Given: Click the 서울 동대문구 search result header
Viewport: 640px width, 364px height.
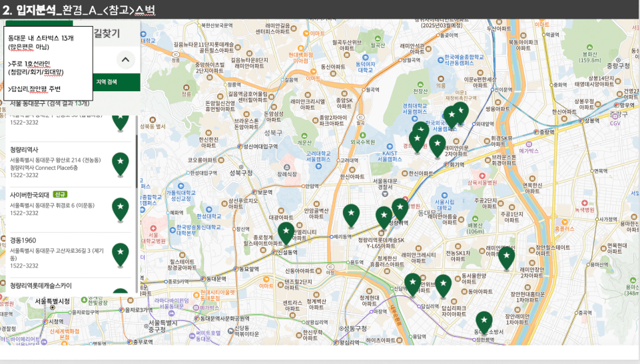Looking at the screenshot, I should tap(49, 104).
